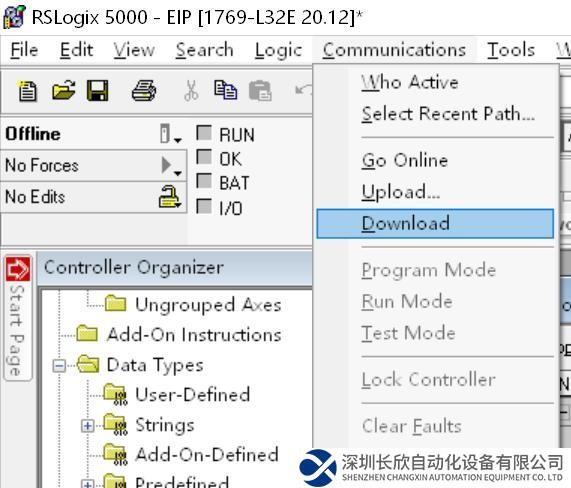
Task: Print using the printer toolbar icon
Action: coord(144,91)
